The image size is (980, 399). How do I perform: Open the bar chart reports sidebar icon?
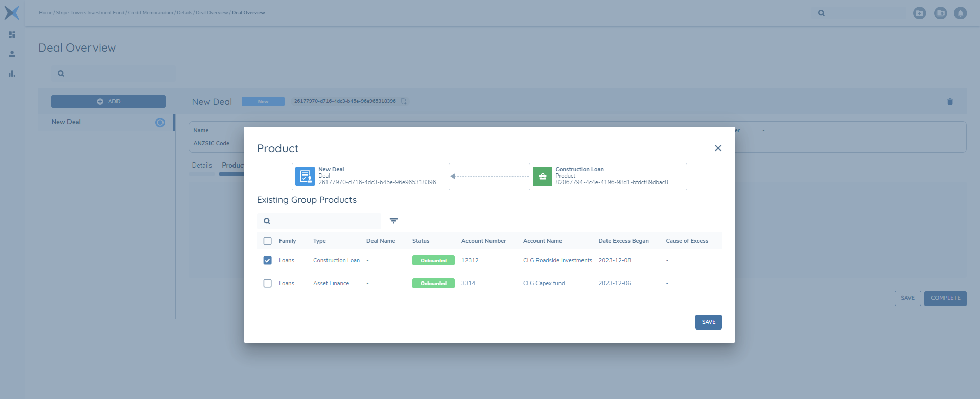[12, 74]
